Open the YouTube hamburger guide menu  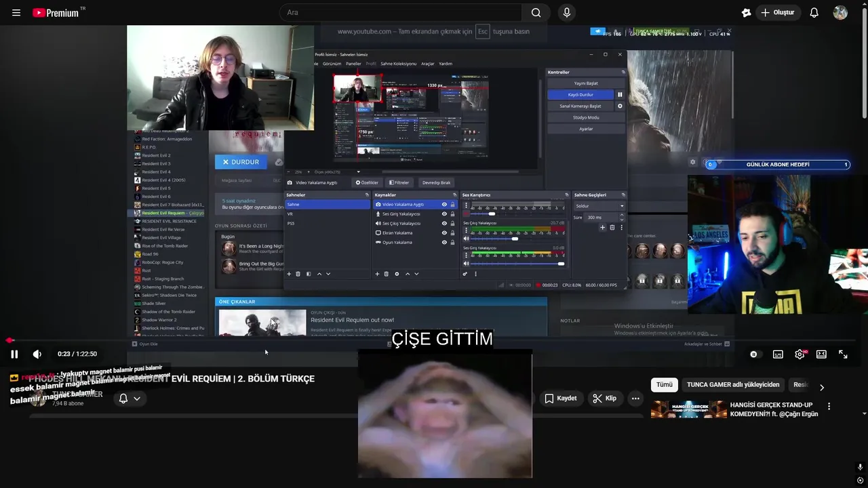[16, 13]
